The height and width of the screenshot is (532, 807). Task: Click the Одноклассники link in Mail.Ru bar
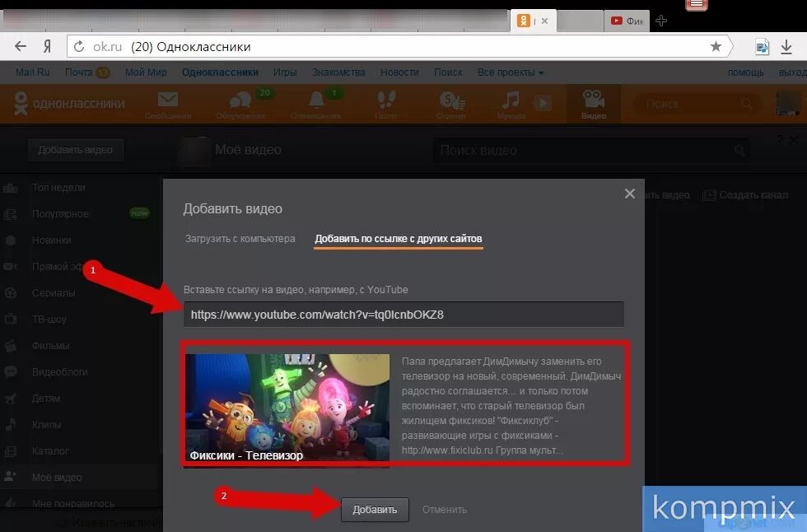click(220, 72)
